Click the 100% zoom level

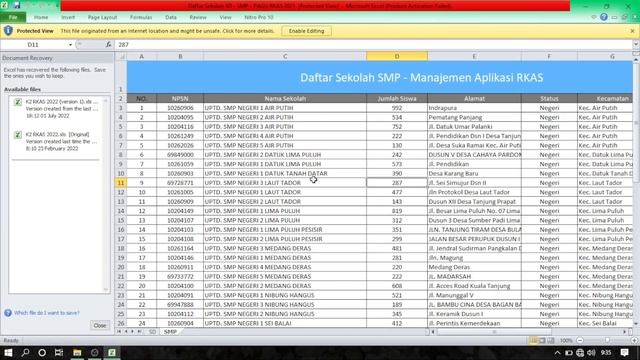click(566, 340)
